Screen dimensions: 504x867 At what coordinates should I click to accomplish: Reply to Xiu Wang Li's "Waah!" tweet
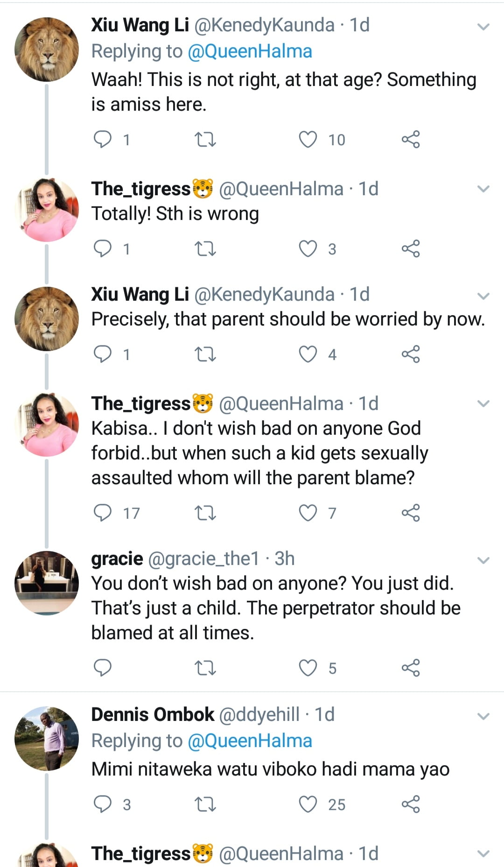103,139
